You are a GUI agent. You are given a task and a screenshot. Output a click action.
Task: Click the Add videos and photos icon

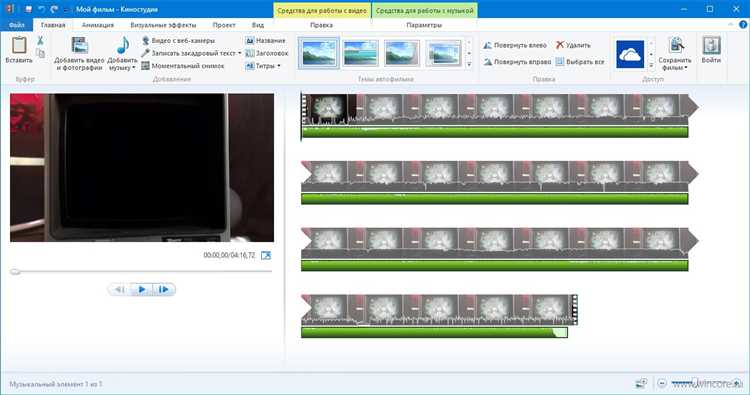pos(79,45)
